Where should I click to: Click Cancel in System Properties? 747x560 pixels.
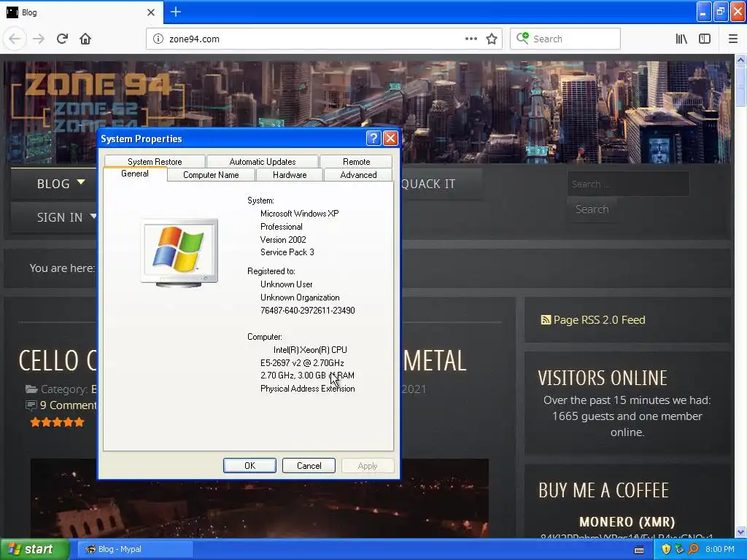309,466
